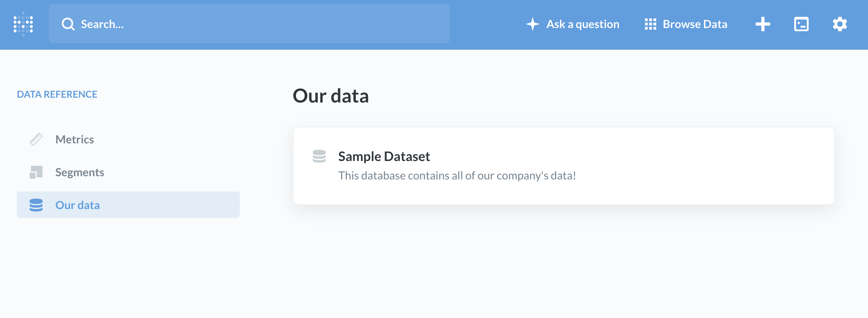The height and width of the screenshot is (318, 868).
Task: Click the Metabase logo icon
Action: point(23,24)
